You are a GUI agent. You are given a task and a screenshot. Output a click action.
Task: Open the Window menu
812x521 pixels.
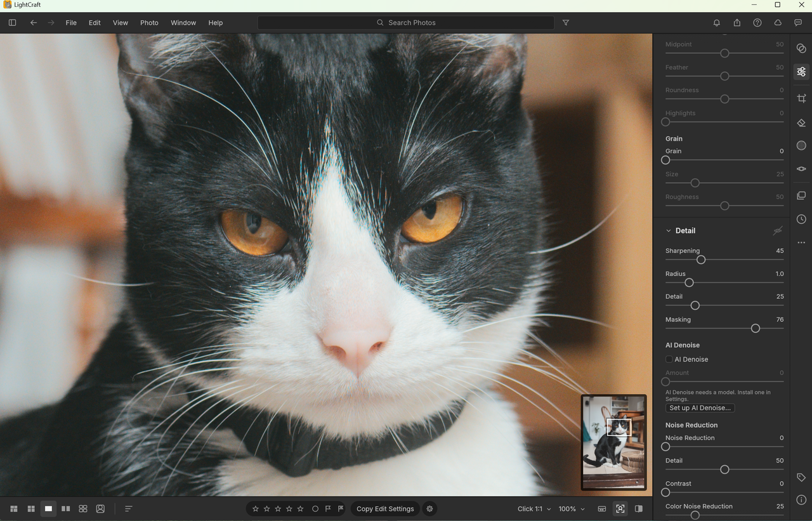pyautogui.click(x=183, y=23)
